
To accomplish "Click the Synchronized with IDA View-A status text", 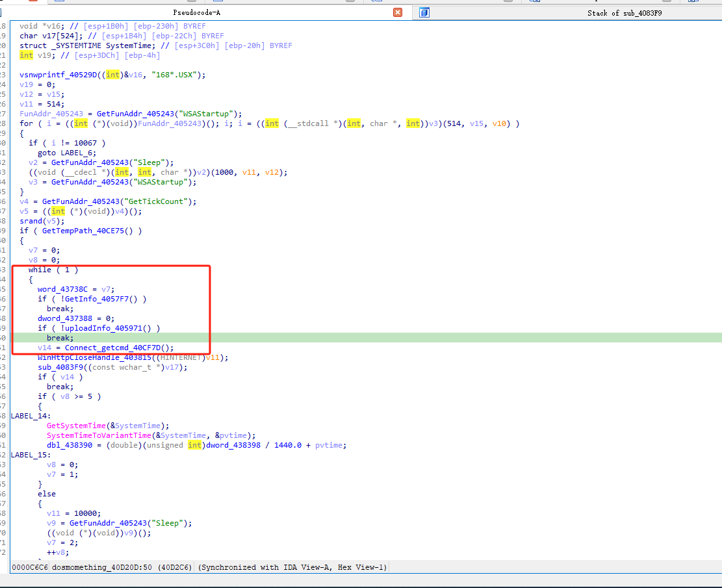I will (293, 567).
